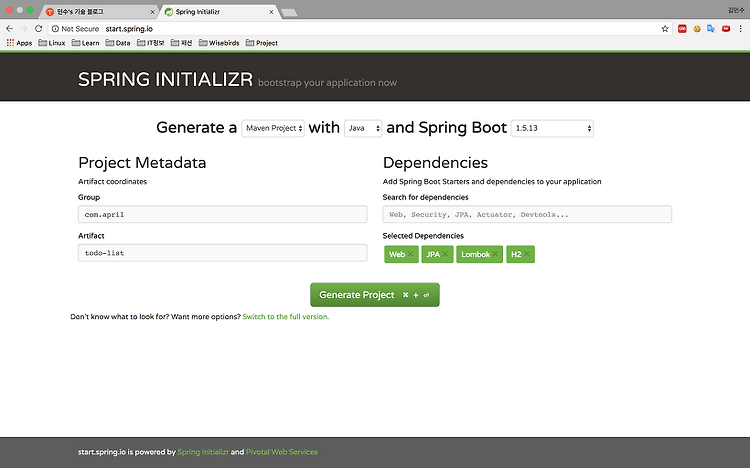Image resolution: width=750 pixels, height=468 pixels.
Task: Open the Chrome three-dot menu
Action: coord(740,29)
